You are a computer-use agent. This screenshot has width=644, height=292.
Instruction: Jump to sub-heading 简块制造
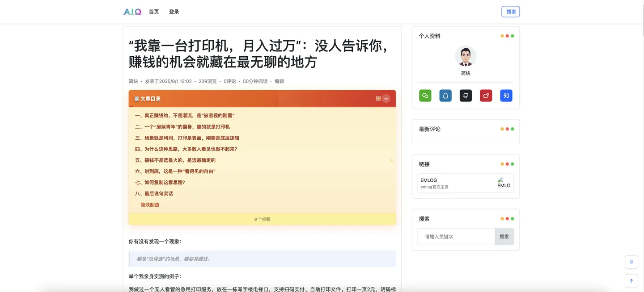(x=150, y=205)
